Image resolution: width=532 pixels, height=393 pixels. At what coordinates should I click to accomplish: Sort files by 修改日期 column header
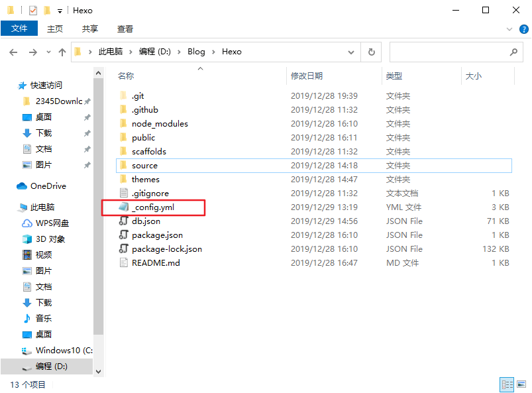(x=307, y=76)
